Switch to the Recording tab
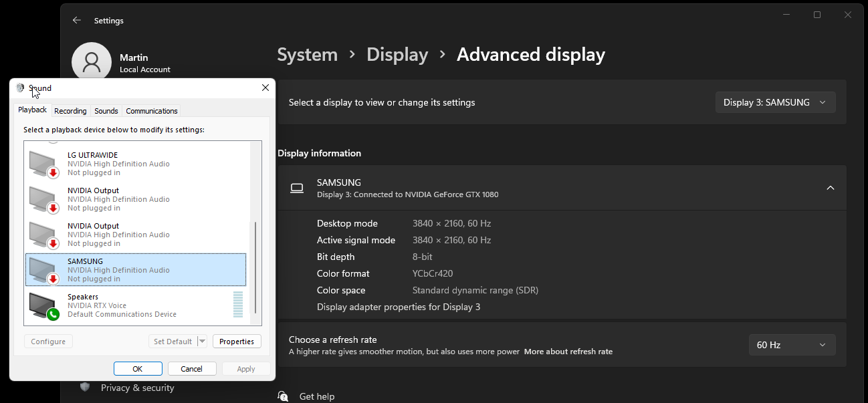The image size is (868, 403). point(70,111)
